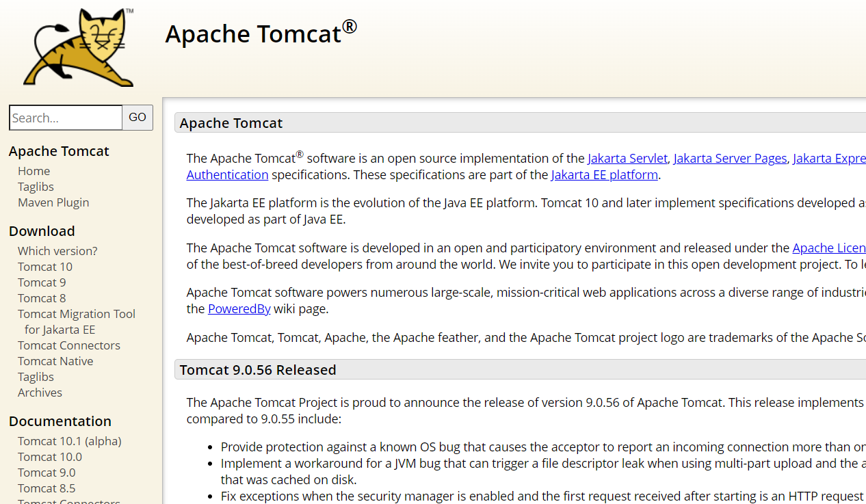Open Tomcat 9.0 documentation link

[x=47, y=473]
